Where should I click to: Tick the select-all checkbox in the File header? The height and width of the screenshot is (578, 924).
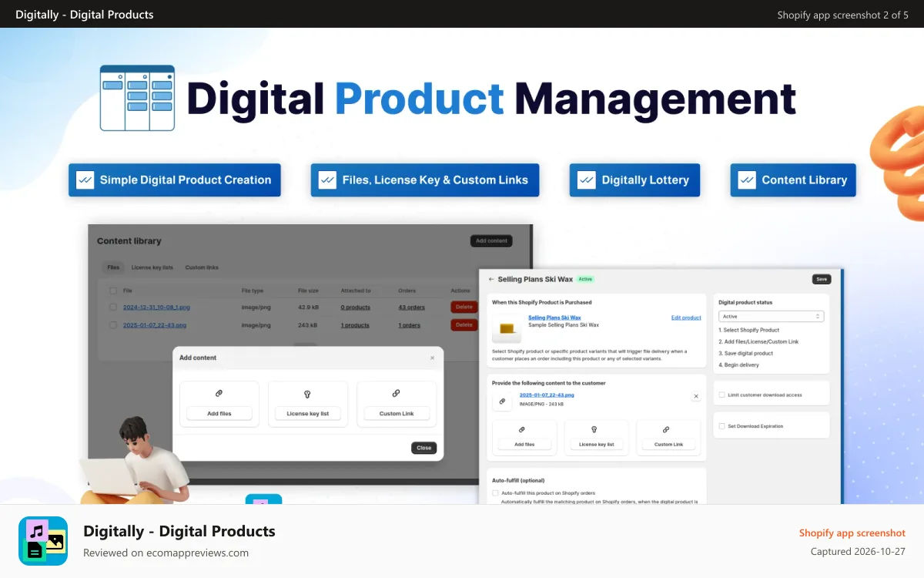(x=113, y=291)
